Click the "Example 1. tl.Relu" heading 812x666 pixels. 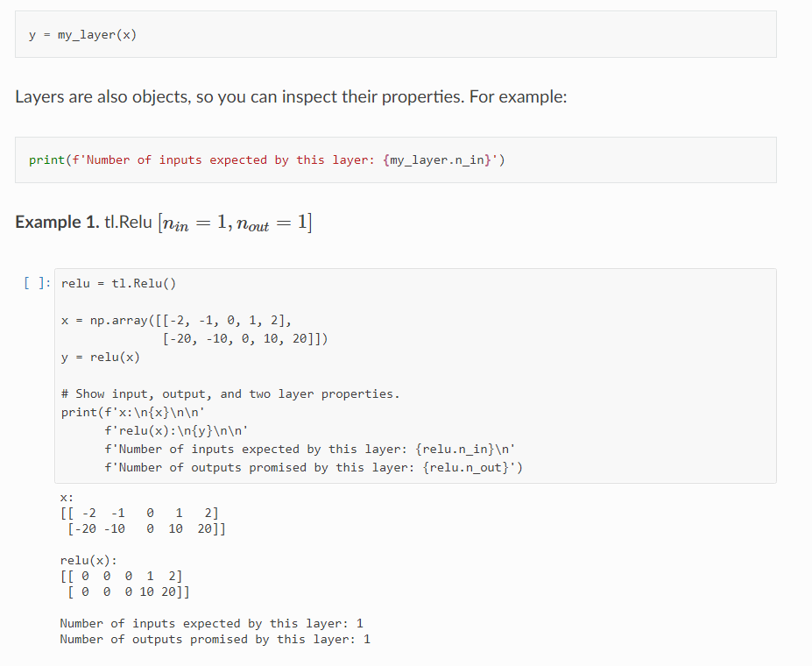click(164, 223)
